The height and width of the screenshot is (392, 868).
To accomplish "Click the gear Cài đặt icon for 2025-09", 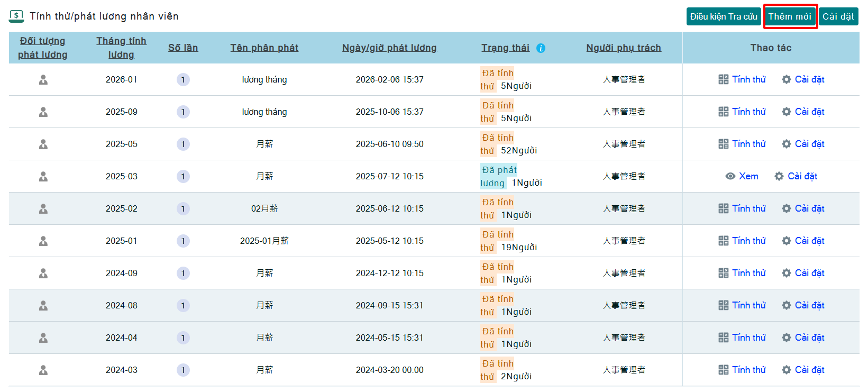I will tap(787, 112).
